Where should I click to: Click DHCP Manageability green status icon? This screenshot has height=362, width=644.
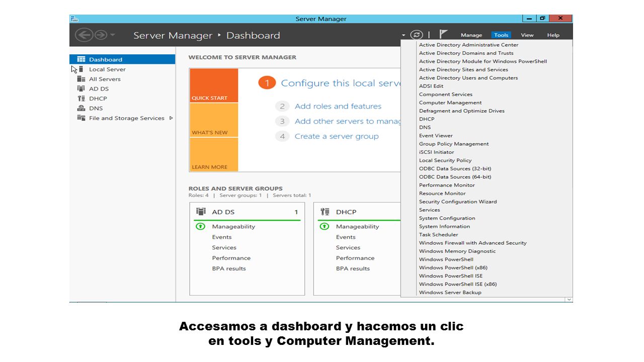click(x=324, y=227)
